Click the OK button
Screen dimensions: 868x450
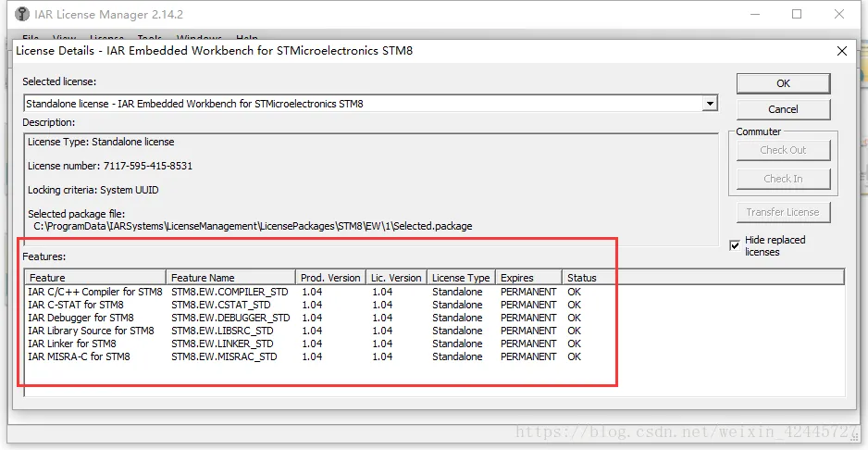pyautogui.click(x=783, y=83)
